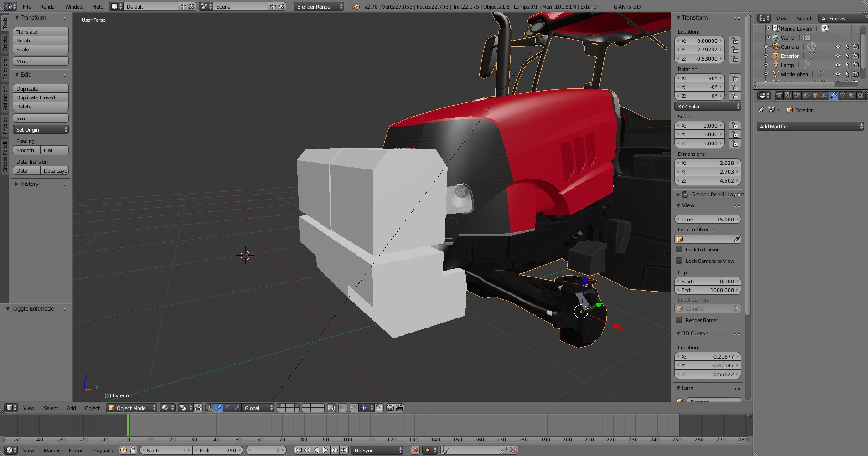This screenshot has width=868, height=456.
Task: Click the OpenGL render image camera icon
Action: click(x=390, y=408)
